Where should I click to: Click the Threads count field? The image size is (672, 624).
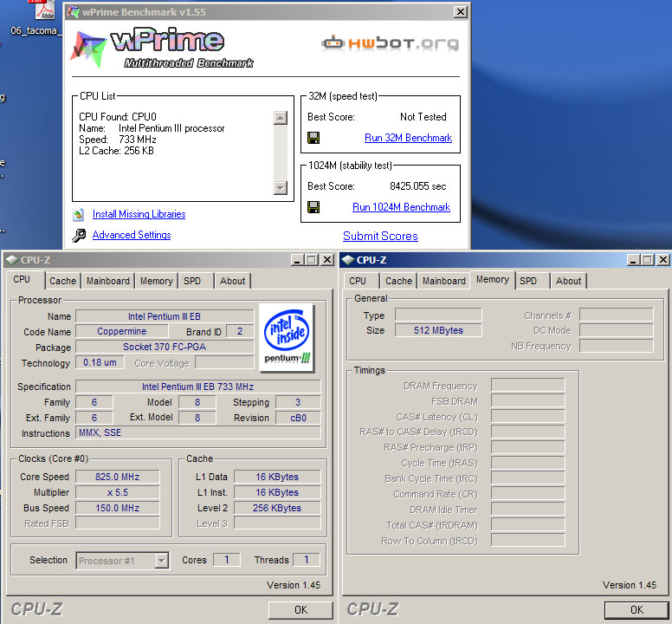coord(307,560)
